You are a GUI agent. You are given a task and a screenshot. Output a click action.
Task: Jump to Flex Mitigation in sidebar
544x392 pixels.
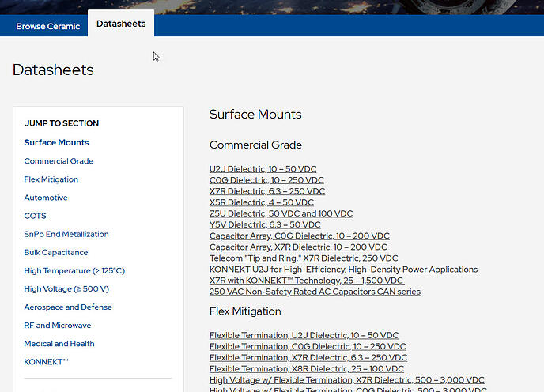point(51,179)
